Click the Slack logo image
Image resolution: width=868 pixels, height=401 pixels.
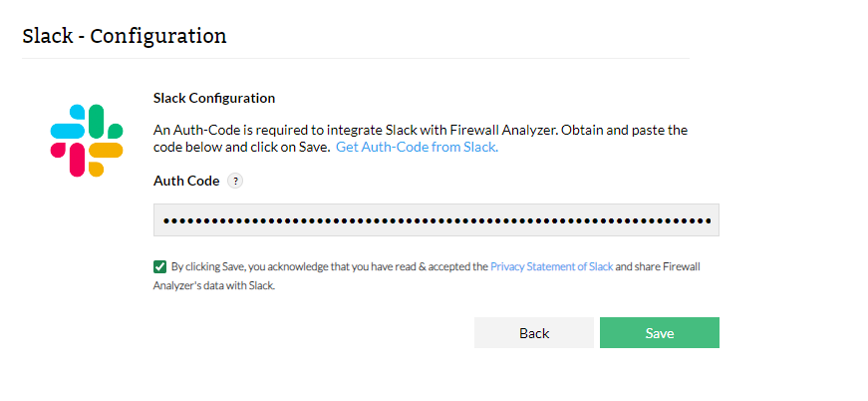tap(87, 141)
